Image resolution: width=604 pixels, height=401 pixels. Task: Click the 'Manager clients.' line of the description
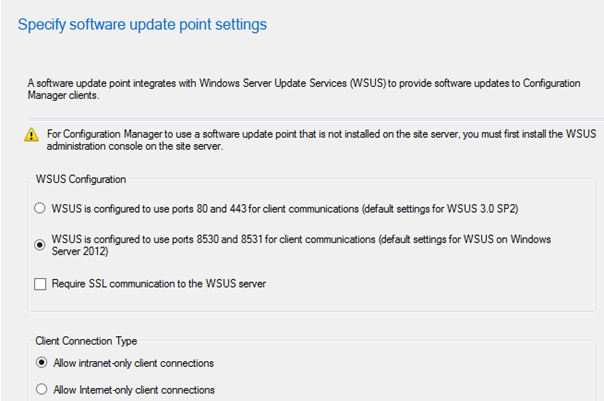(63, 95)
